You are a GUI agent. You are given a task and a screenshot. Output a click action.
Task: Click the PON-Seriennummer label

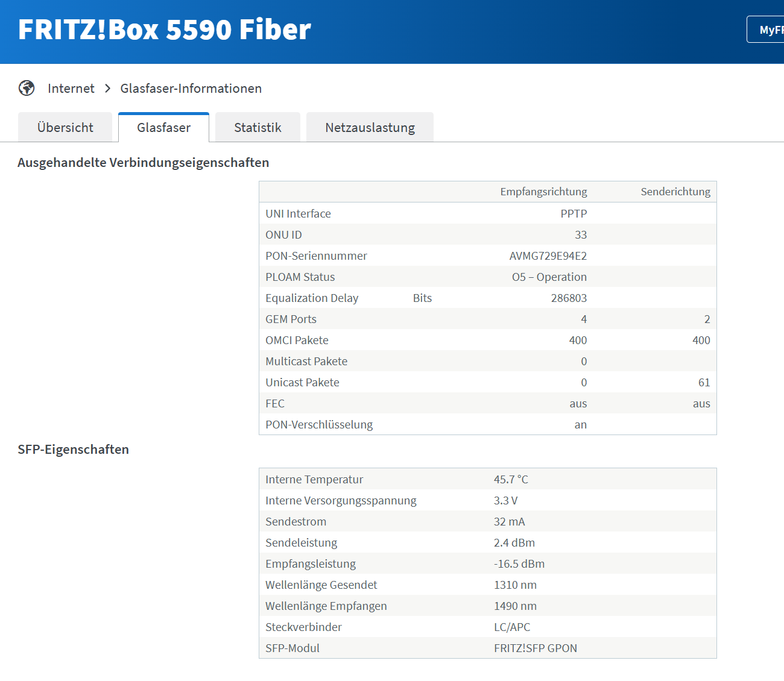pos(316,256)
